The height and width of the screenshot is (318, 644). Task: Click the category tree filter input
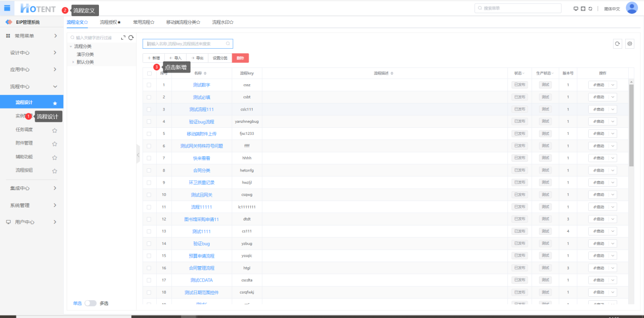coord(94,38)
